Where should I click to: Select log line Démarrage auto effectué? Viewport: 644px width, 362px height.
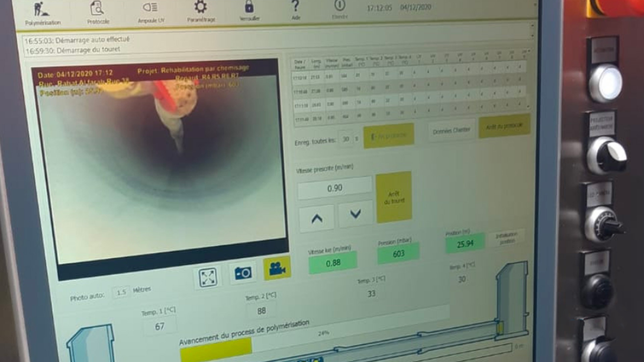[77, 40]
